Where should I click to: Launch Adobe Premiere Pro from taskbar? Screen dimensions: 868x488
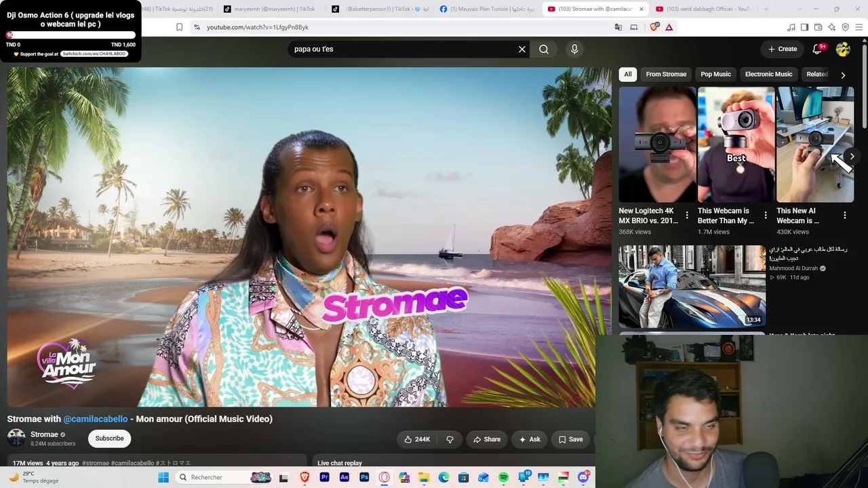(324, 477)
